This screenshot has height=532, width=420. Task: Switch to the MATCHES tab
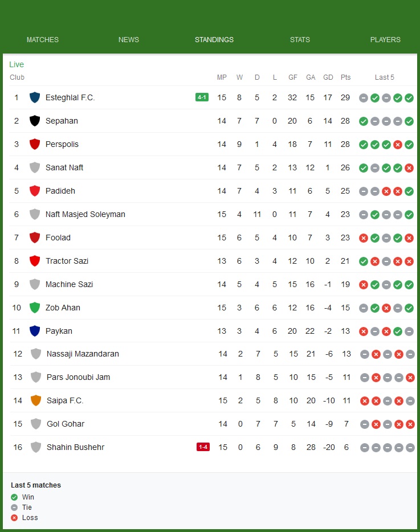click(43, 40)
